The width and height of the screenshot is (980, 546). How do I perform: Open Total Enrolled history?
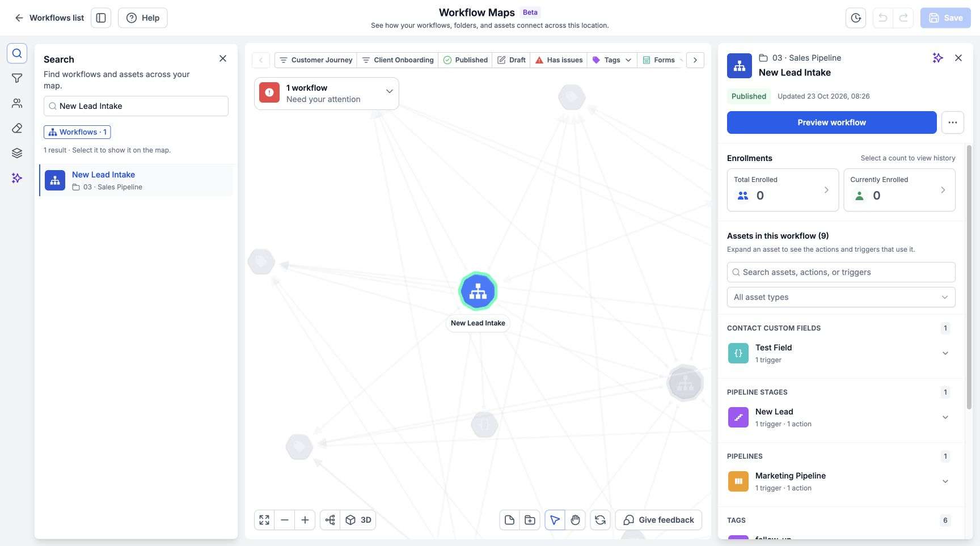(x=783, y=190)
